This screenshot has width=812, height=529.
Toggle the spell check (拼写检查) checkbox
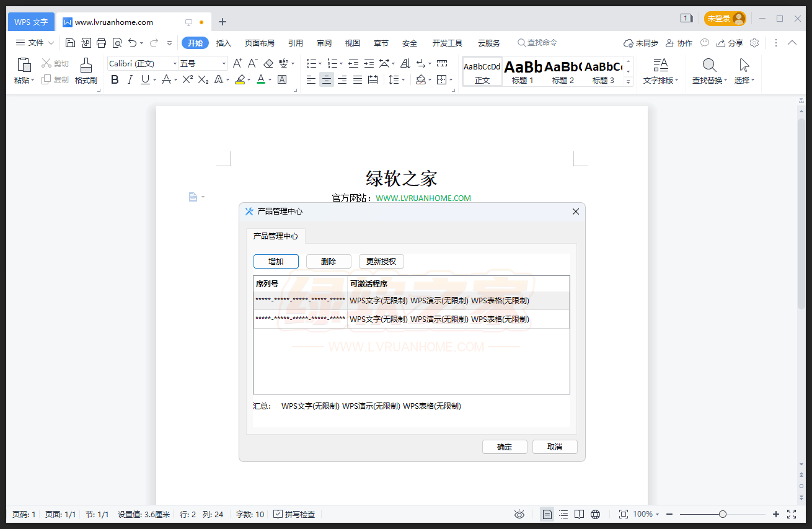click(278, 514)
